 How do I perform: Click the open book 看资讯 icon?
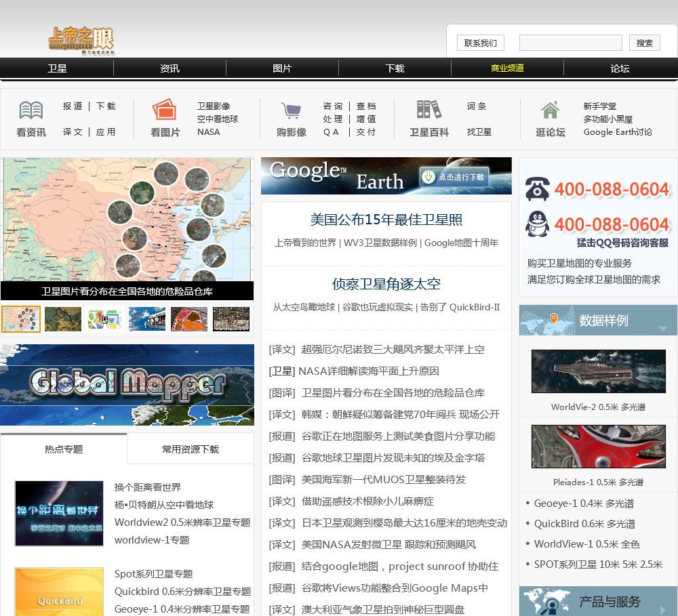[31, 110]
